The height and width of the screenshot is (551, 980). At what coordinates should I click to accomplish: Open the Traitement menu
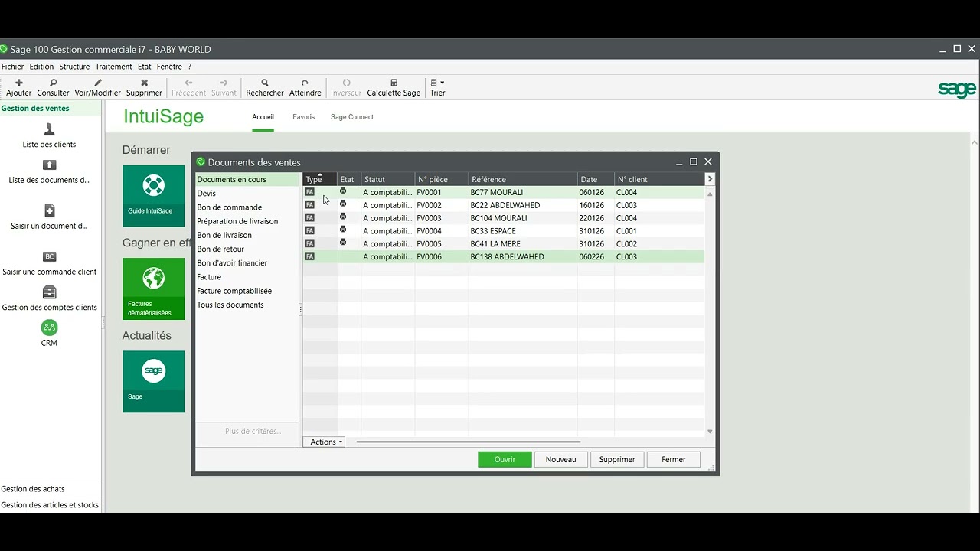coord(113,67)
